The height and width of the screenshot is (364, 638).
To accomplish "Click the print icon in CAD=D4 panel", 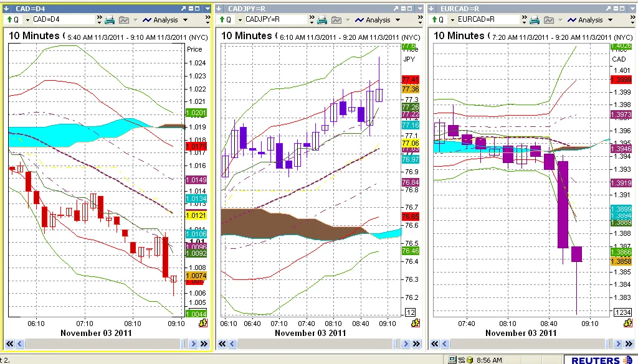I will (110, 20).
